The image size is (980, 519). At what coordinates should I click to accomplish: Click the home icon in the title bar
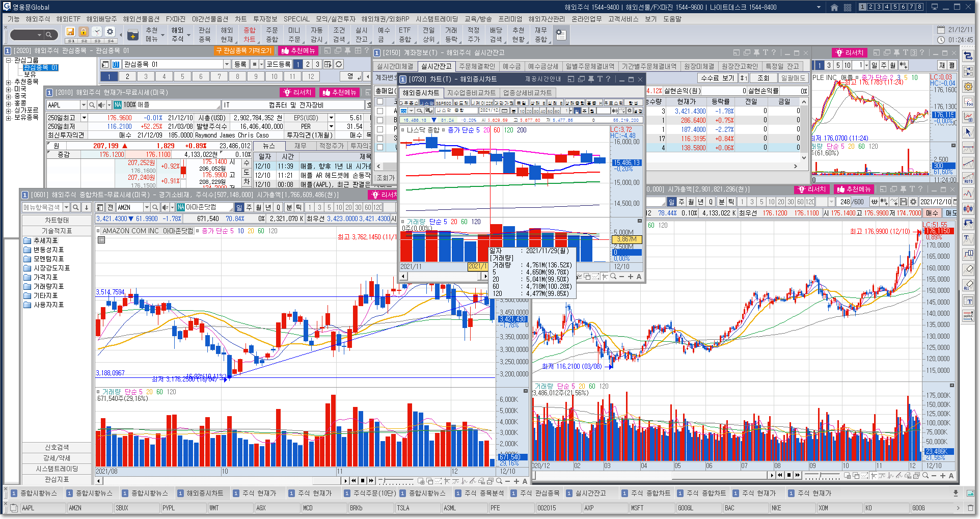tap(834, 7)
